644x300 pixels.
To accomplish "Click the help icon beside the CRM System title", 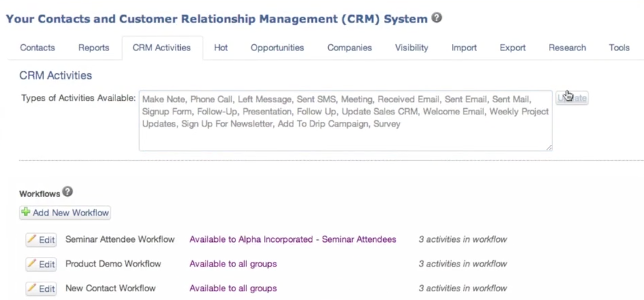I will [x=436, y=18].
